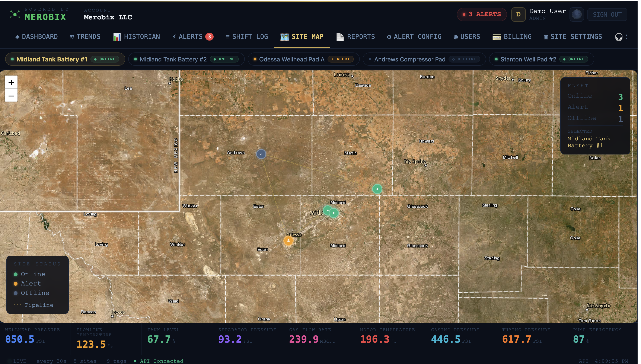Viewport: 641px width, 364px height.
Task: Click the orange Odessa alert marker
Action: [288, 240]
